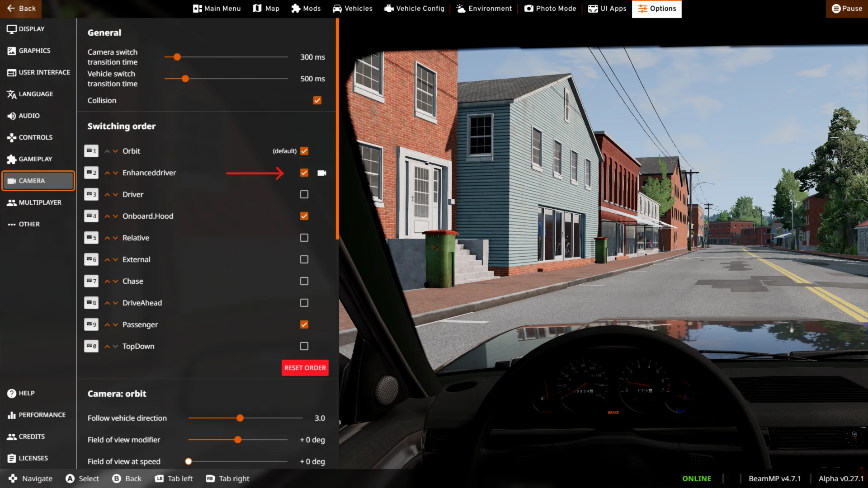Enable the Driver camera checkbox
868x488 pixels.
click(304, 194)
